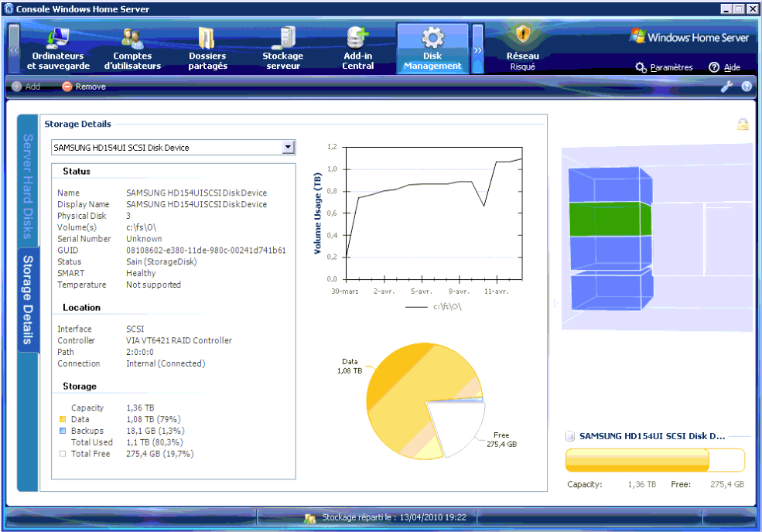Click the Aide question mark icon

coord(714,67)
